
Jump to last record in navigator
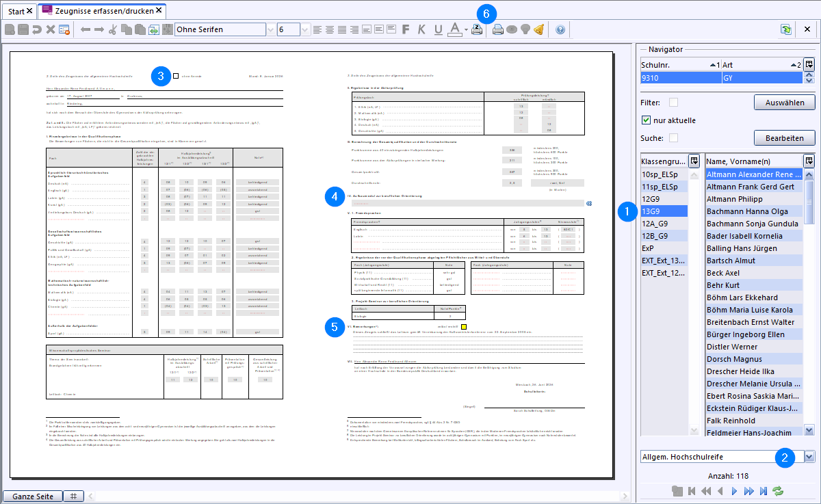pyautogui.click(x=763, y=491)
